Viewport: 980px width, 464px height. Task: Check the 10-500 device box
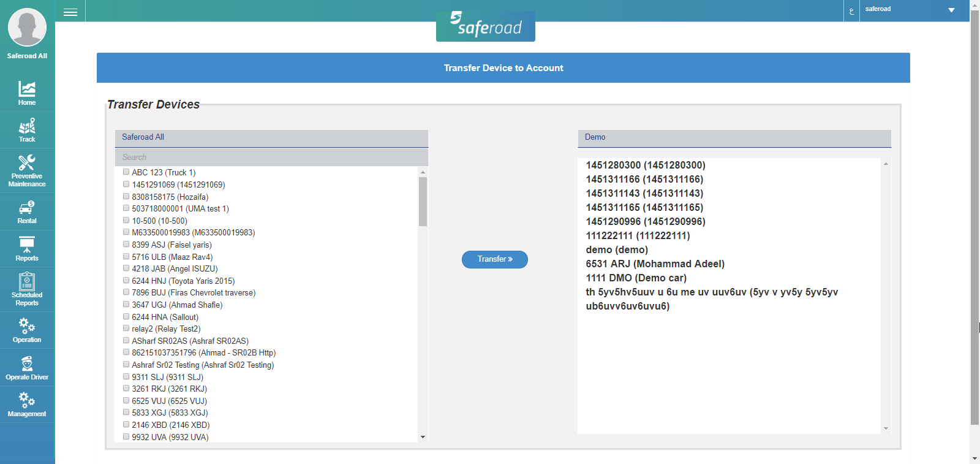coord(126,220)
